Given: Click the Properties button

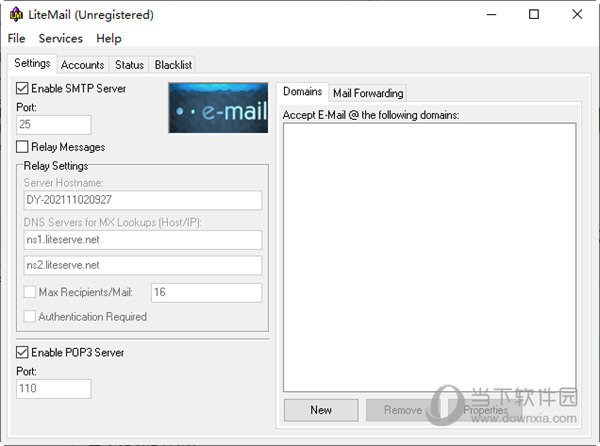Looking at the screenshot, I should [485, 410].
